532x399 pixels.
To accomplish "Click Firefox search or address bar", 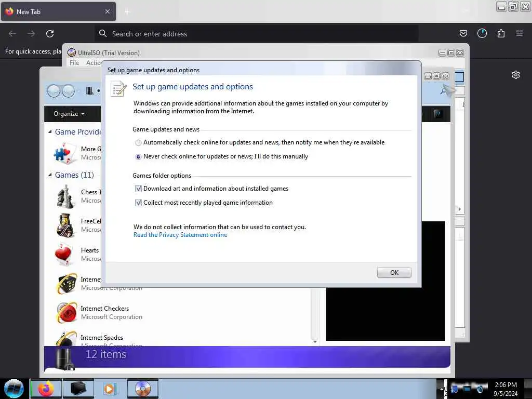I will (x=257, y=34).
